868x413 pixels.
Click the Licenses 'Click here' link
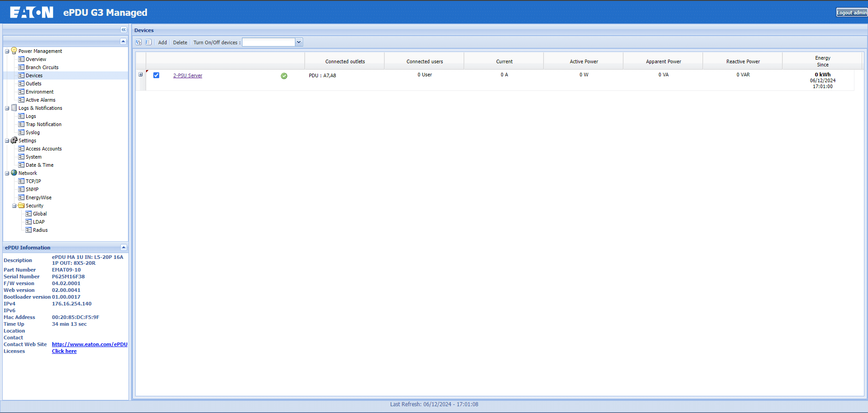64,351
